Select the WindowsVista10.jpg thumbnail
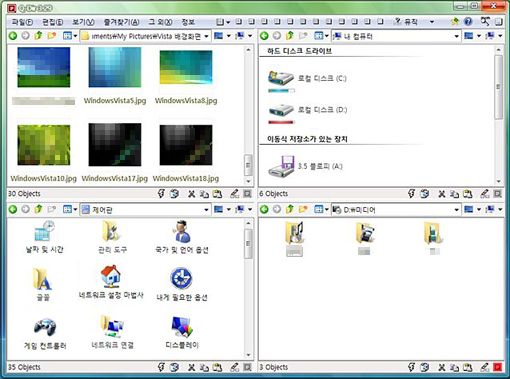 point(44,145)
